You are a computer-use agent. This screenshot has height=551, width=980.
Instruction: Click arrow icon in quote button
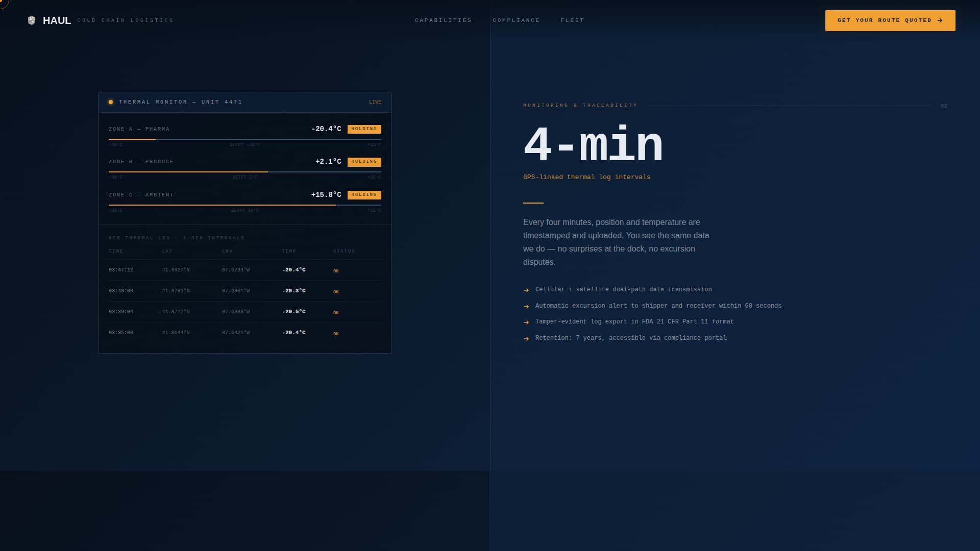click(x=940, y=20)
